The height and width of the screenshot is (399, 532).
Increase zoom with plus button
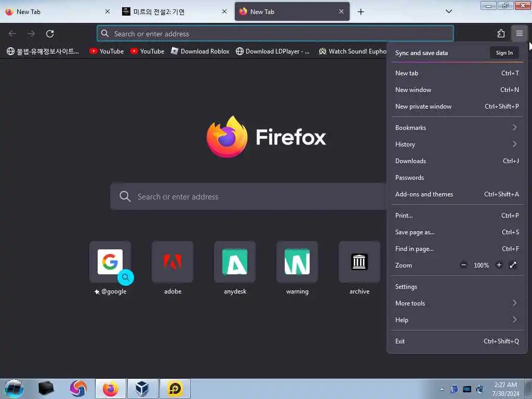[x=499, y=265]
